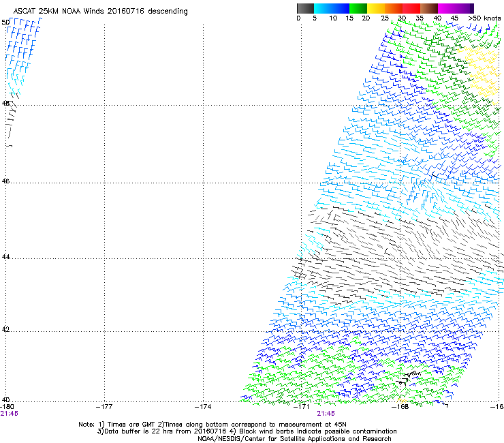Image resolution: width=504 pixels, height=443 pixels.
Task: Click the purple 21:46 time near -171
Action: [326, 414]
